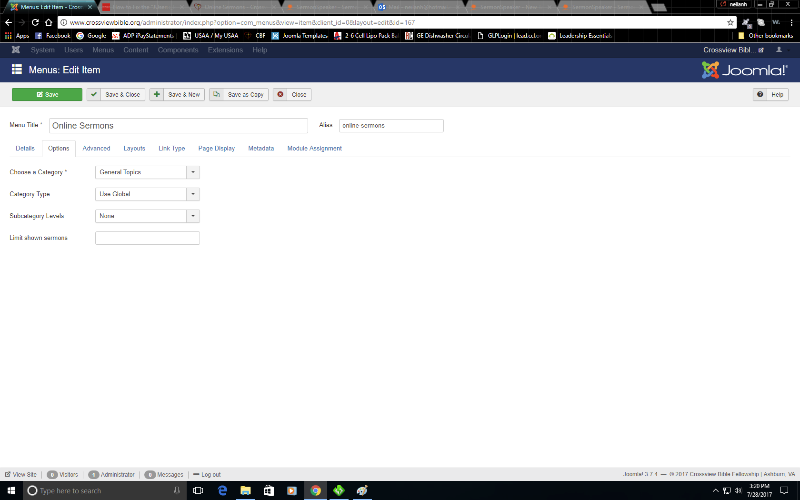Image resolution: width=800 pixels, height=500 pixels.
Task: Open the Help menu in admin bar
Action: [x=259, y=50]
